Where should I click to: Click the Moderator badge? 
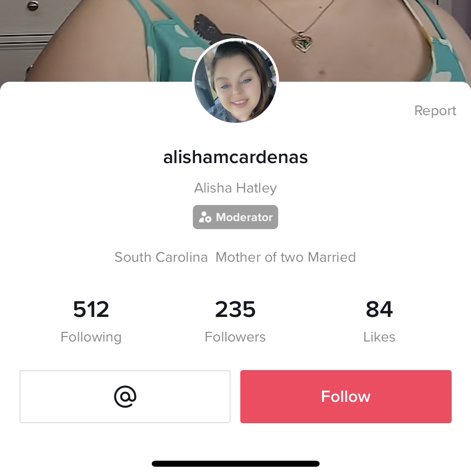tap(235, 217)
